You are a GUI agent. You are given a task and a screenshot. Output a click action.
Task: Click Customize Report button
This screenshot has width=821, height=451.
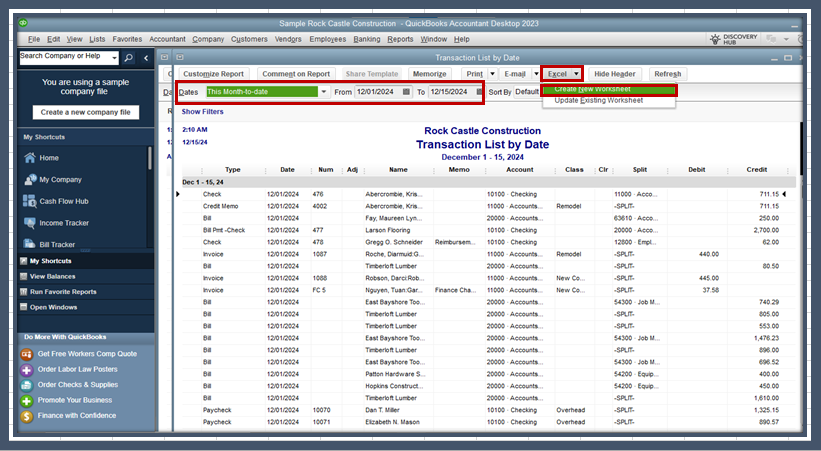click(214, 74)
